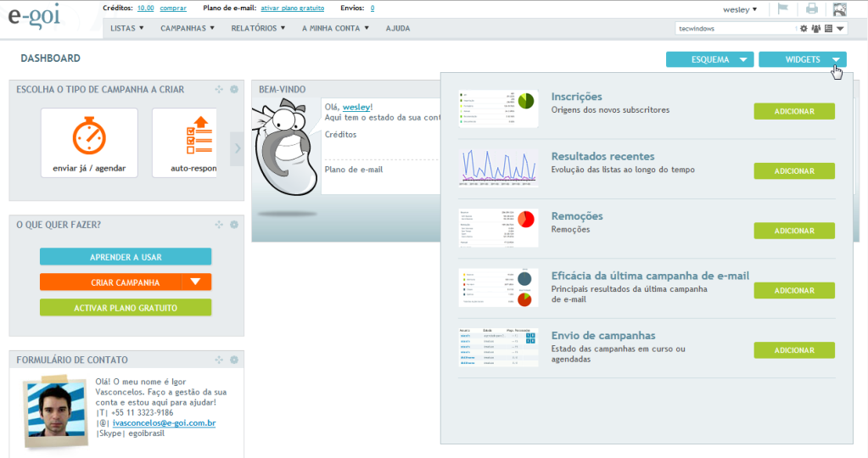The height and width of the screenshot is (458, 868).
Task: Click the mascot avatar icon top right
Action: pyautogui.click(x=840, y=9)
